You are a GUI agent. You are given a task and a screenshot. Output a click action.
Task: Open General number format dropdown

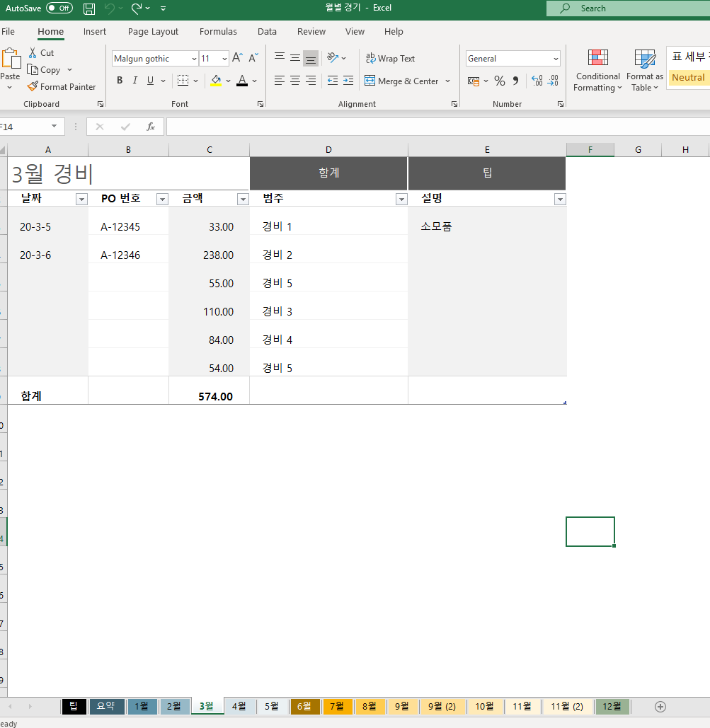click(x=556, y=59)
